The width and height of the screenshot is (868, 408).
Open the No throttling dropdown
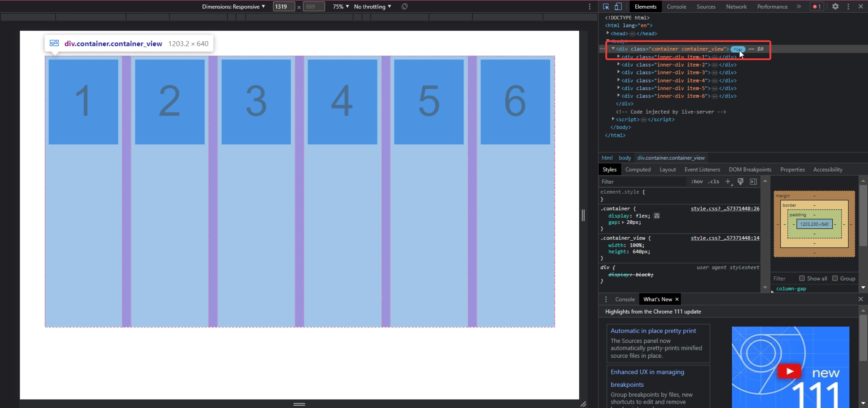[372, 6]
